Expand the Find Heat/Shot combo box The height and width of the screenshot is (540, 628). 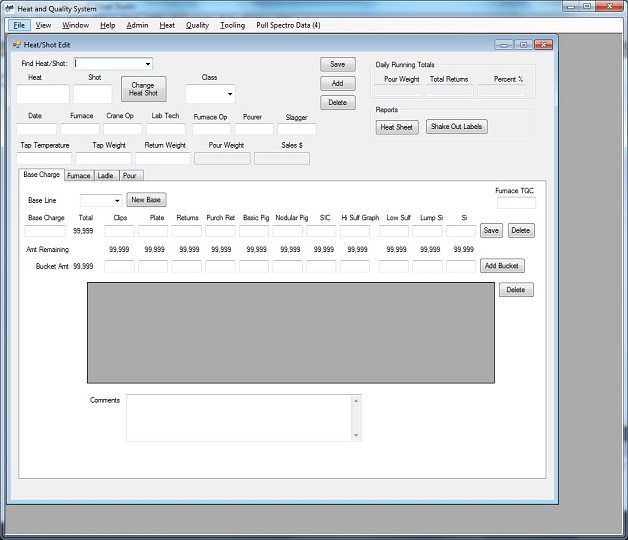(148, 64)
